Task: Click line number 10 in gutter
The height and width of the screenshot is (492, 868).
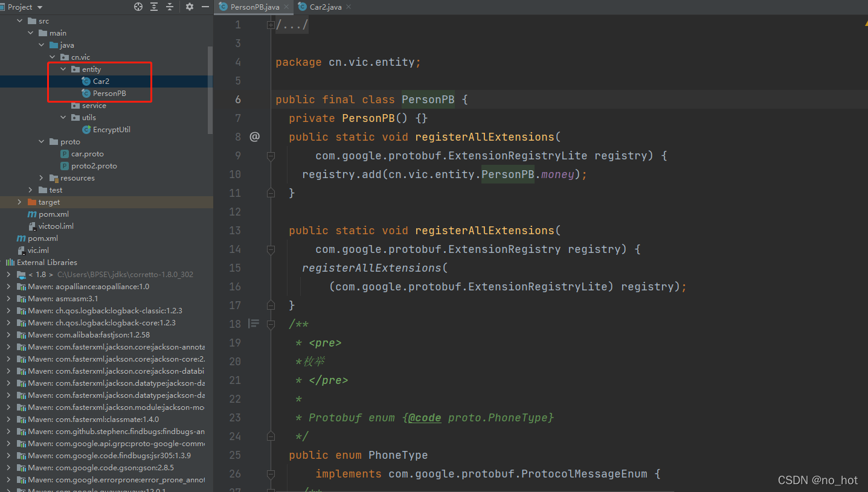Action: click(234, 174)
